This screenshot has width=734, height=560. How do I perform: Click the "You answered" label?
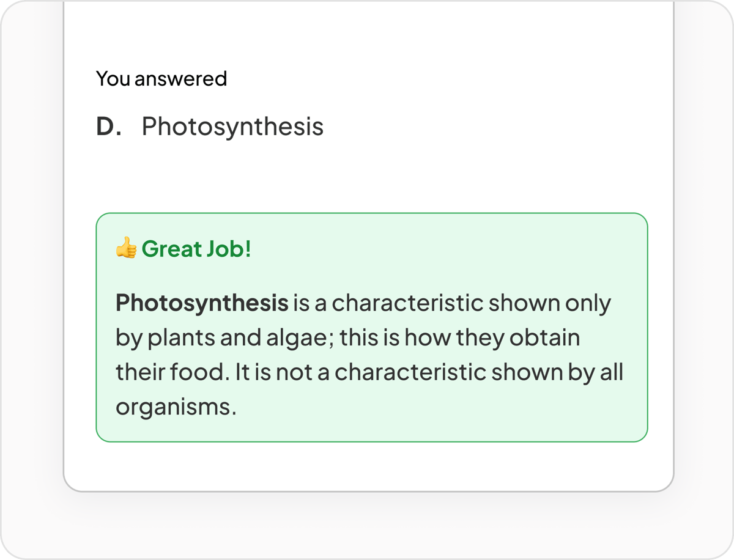tap(161, 78)
